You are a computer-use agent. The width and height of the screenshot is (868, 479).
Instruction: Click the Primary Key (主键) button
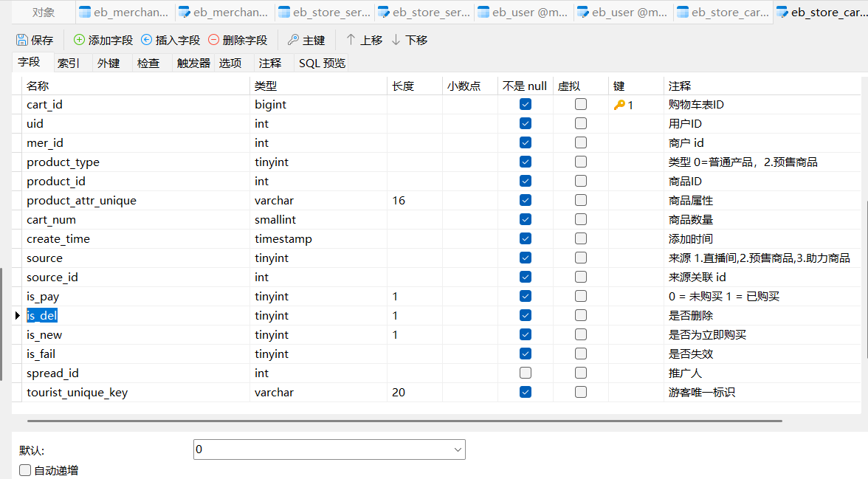click(x=306, y=40)
